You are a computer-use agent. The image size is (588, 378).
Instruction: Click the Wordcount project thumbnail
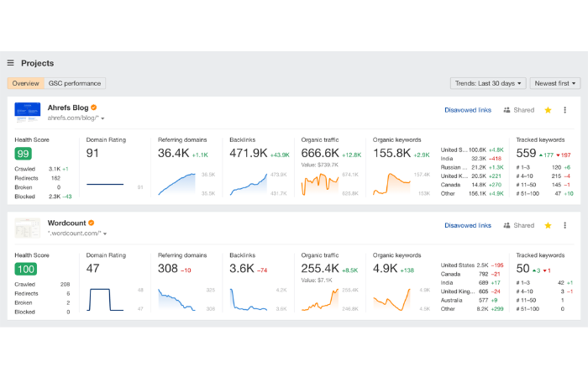[28, 228]
